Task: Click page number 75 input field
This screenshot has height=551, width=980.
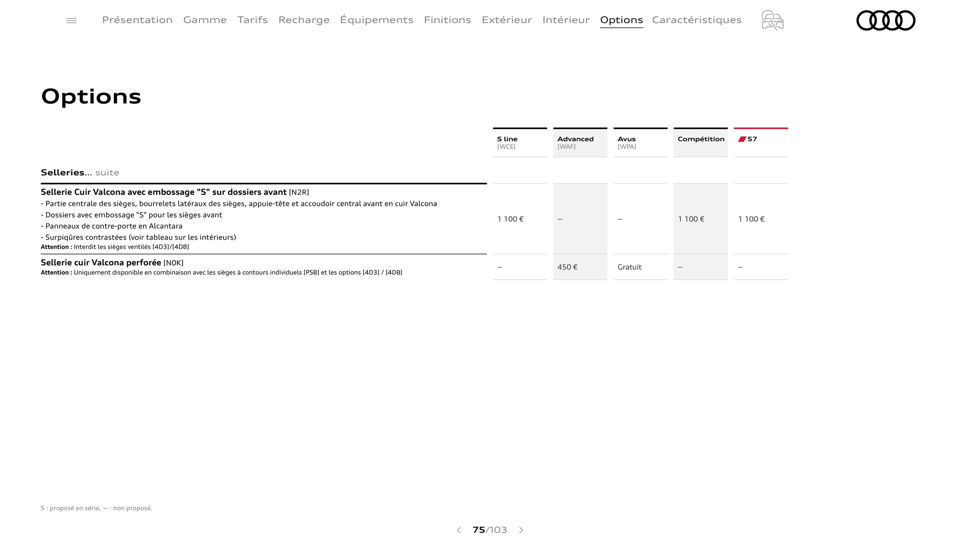Action: click(478, 529)
